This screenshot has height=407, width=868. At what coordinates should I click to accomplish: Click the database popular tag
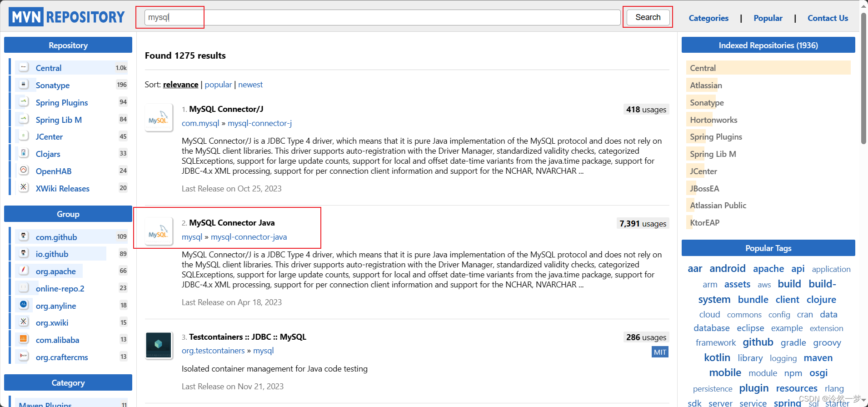click(712, 328)
